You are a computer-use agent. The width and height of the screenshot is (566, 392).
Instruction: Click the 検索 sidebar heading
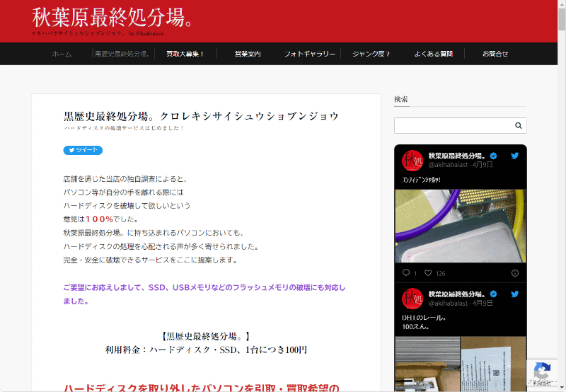pos(401,99)
